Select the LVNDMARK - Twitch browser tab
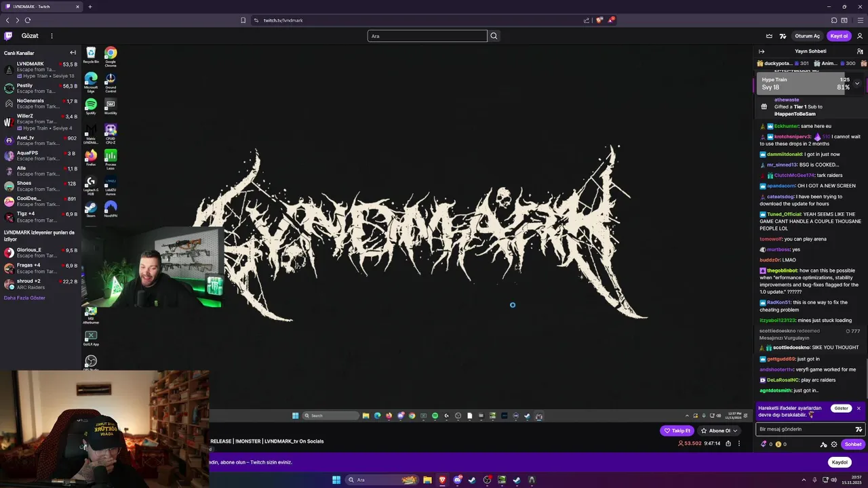 click(42, 7)
